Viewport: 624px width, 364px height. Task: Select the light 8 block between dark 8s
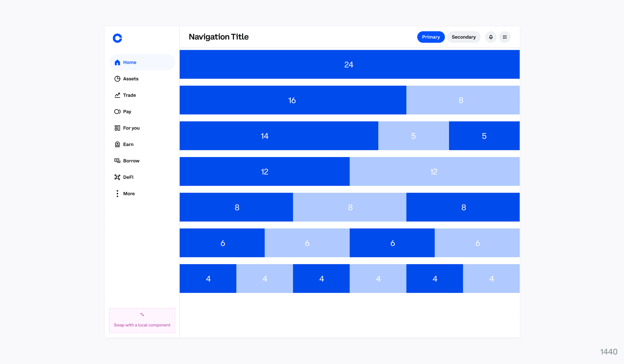(350, 207)
